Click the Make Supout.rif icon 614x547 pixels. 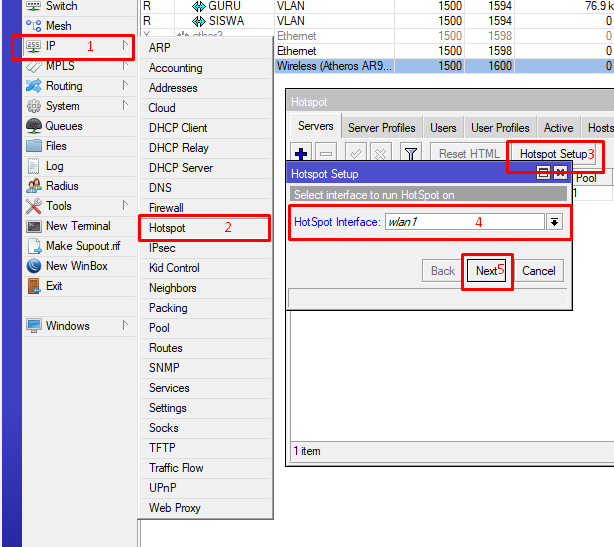point(34,246)
